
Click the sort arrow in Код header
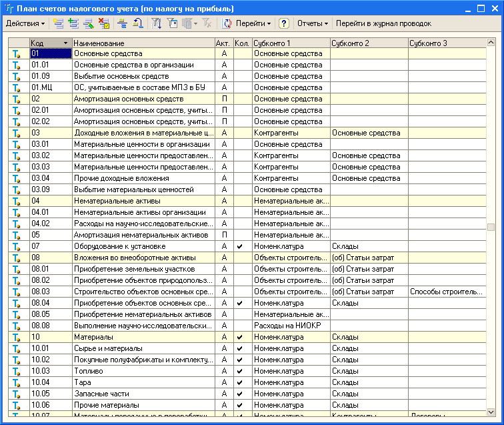click(65, 43)
